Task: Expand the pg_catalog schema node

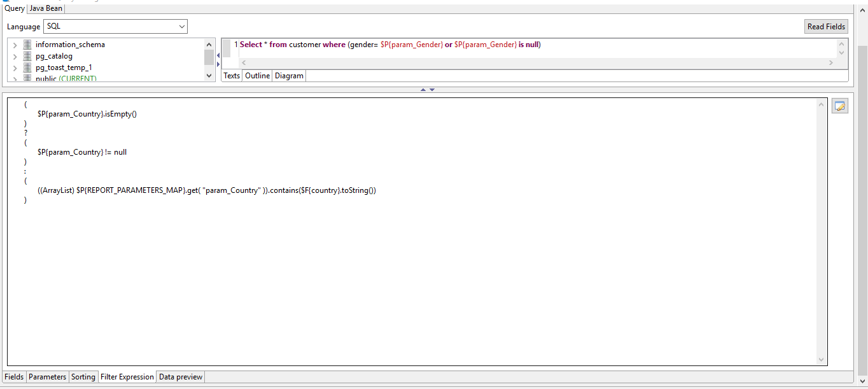Action: pyautogui.click(x=14, y=56)
